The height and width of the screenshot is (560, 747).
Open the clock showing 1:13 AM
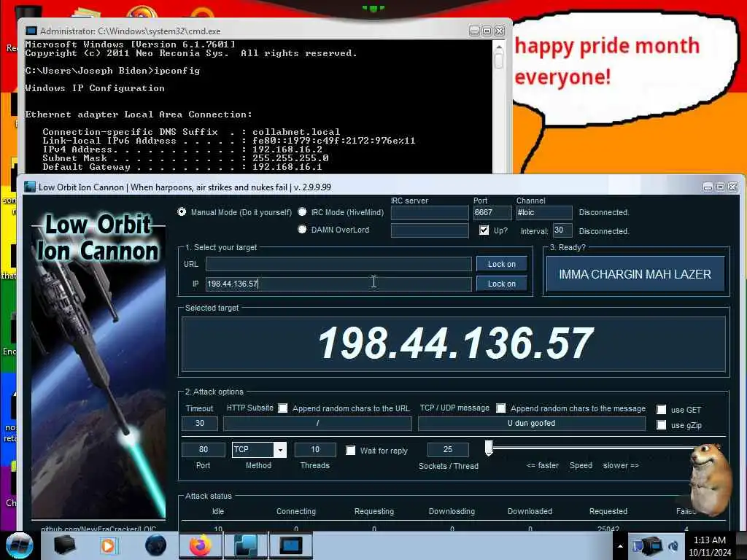coord(710,545)
